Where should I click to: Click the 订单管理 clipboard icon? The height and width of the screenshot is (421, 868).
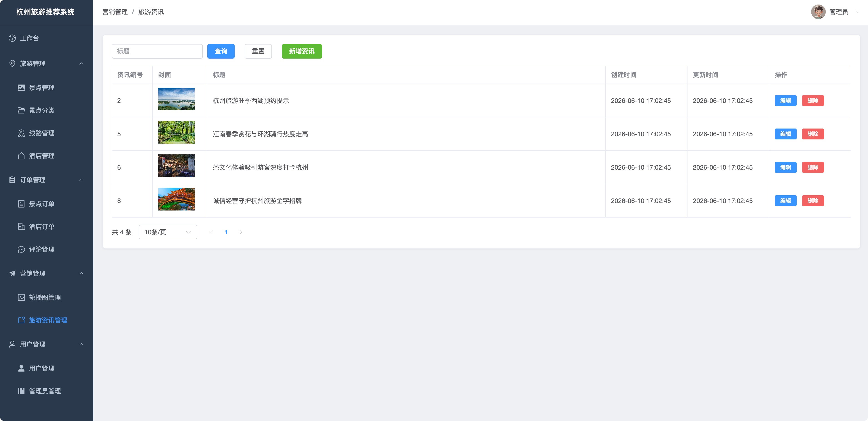pos(12,180)
